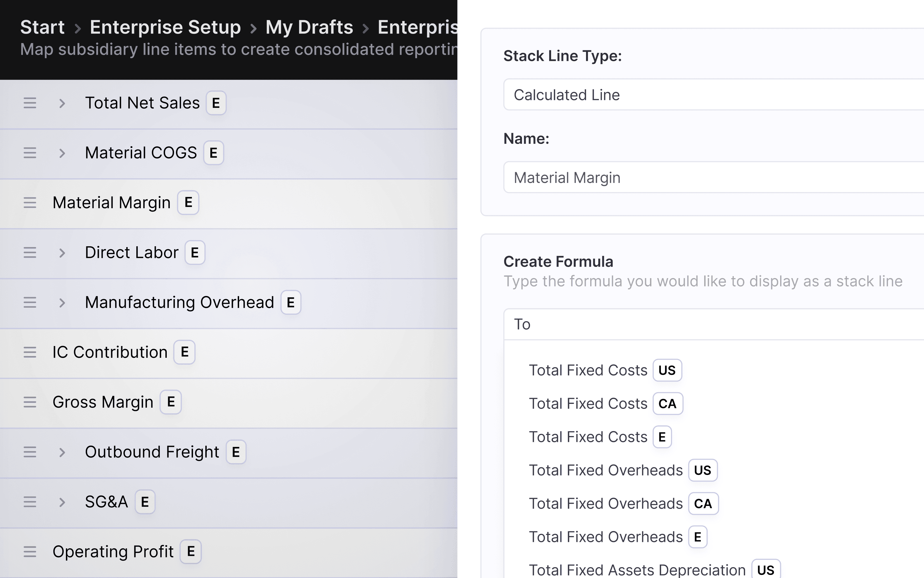Click drag handle of Material Margin row
The width and height of the screenshot is (924, 578).
pos(30,203)
